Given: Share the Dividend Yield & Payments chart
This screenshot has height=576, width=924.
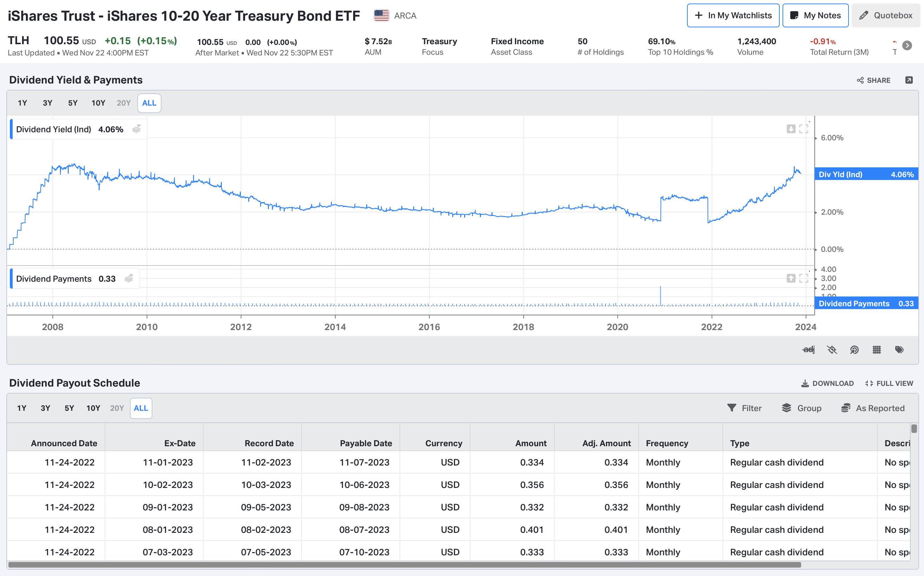Looking at the screenshot, I should (874, 80).
